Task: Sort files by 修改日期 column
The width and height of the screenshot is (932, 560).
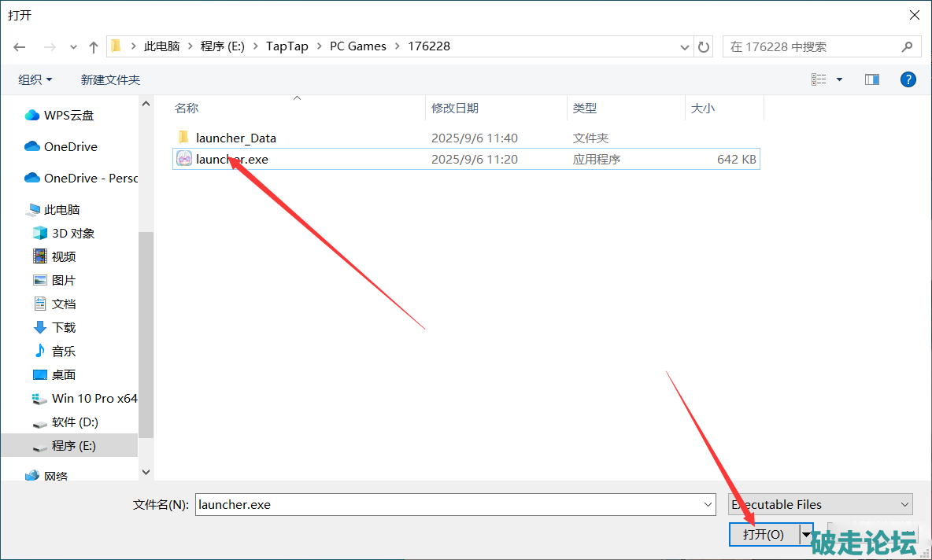Action: click(455, 108)
